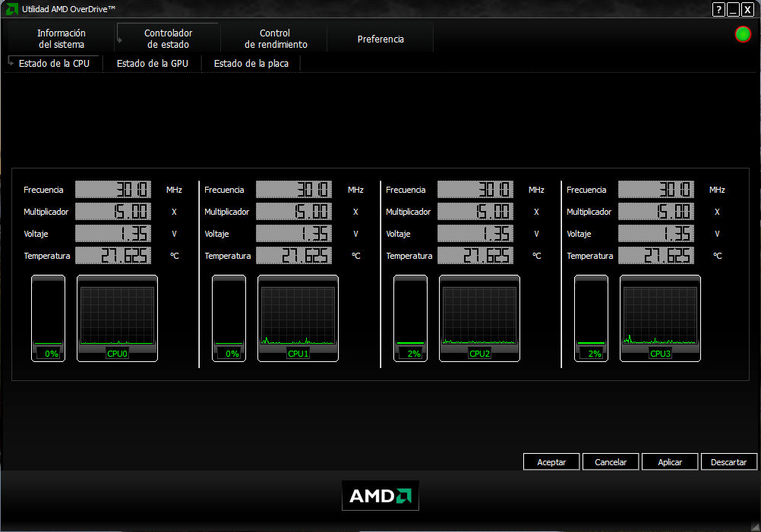Click the Utilidad AMD OverDrive window title

click(69, 9)
